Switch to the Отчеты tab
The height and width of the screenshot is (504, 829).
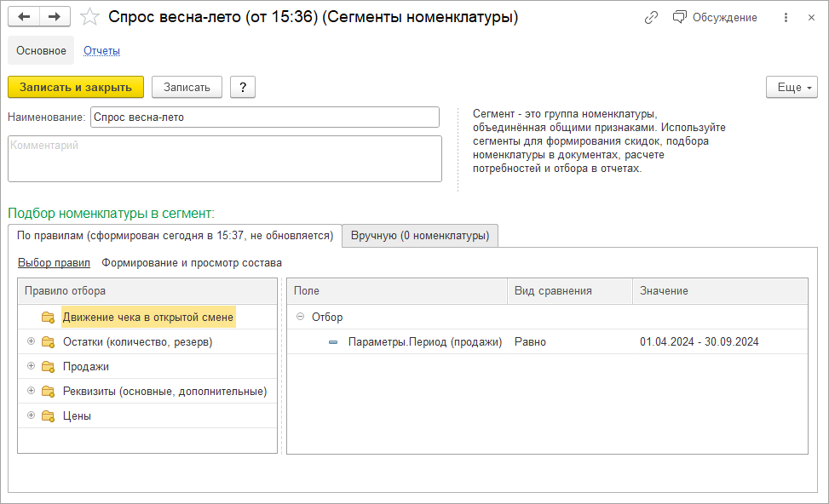point(101,50)
